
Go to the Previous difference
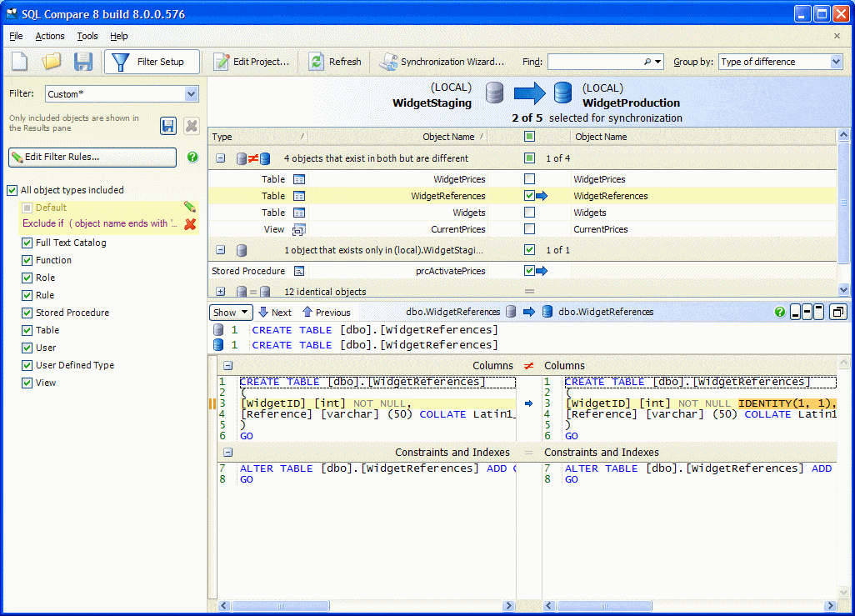pos(326,312)
